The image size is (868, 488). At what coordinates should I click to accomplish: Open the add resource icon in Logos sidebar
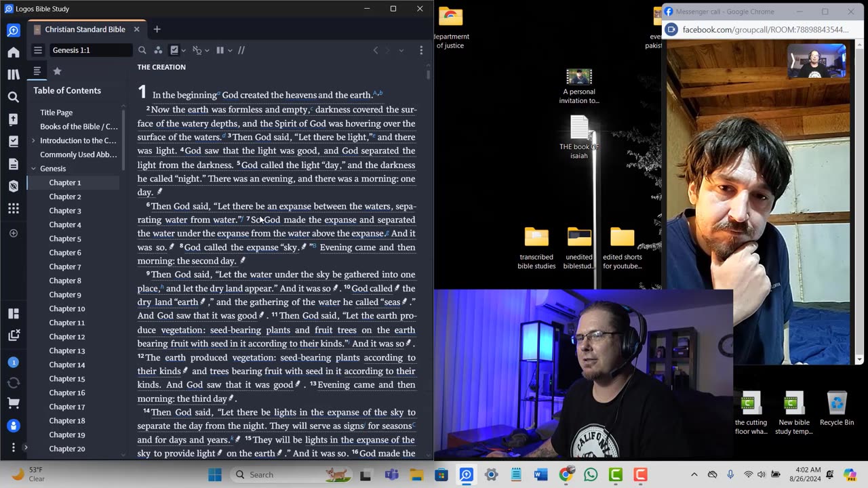[14, 119]
